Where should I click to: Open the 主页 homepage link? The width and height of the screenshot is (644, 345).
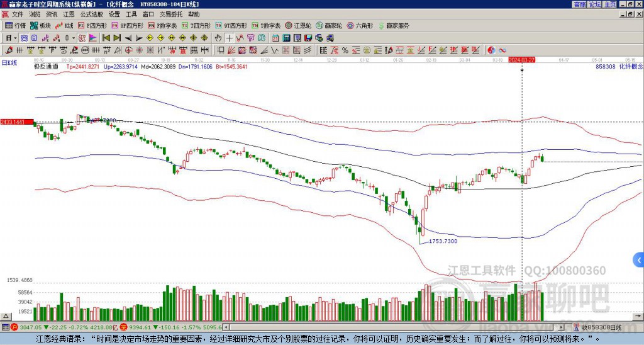pyautogui.click(x=609, y=4)
